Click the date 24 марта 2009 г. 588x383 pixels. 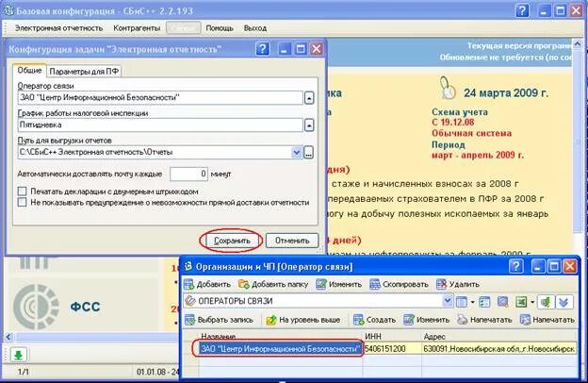click(x=506, y=93)
